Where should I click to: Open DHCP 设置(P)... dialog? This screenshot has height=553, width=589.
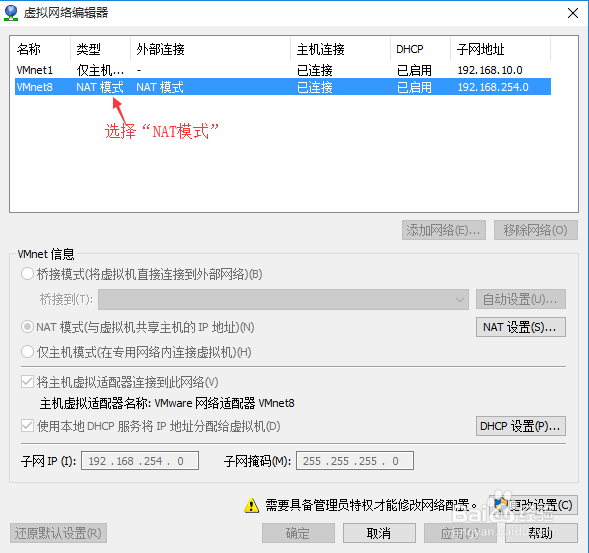click(521, 426)
